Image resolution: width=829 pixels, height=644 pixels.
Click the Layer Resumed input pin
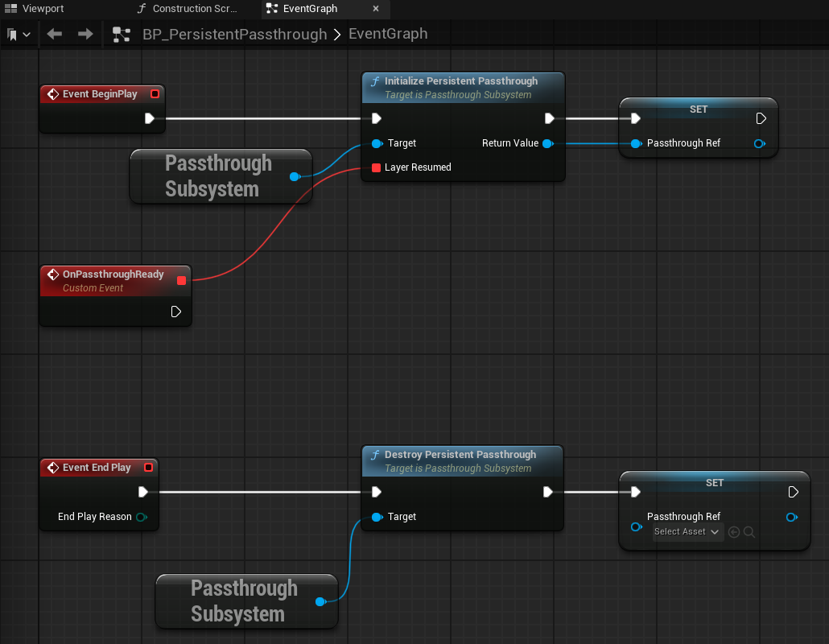pyautogui.click(x=376, y=167)
